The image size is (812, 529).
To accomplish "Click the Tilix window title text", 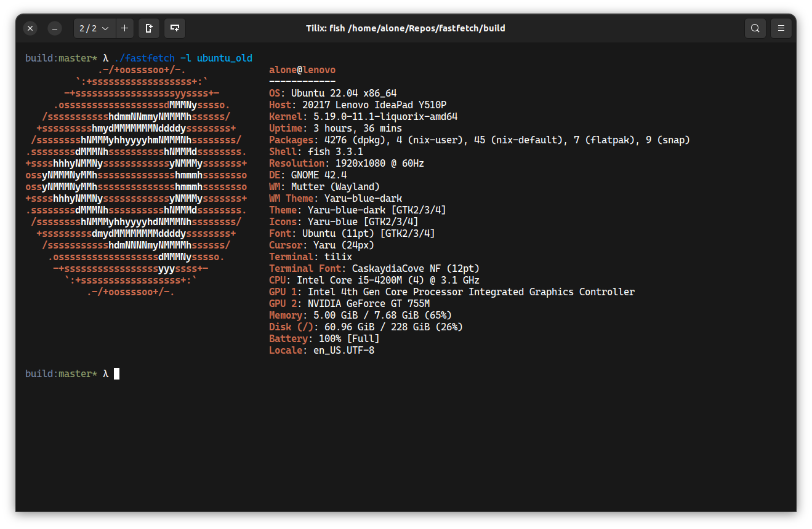I will tap(406, 28).
